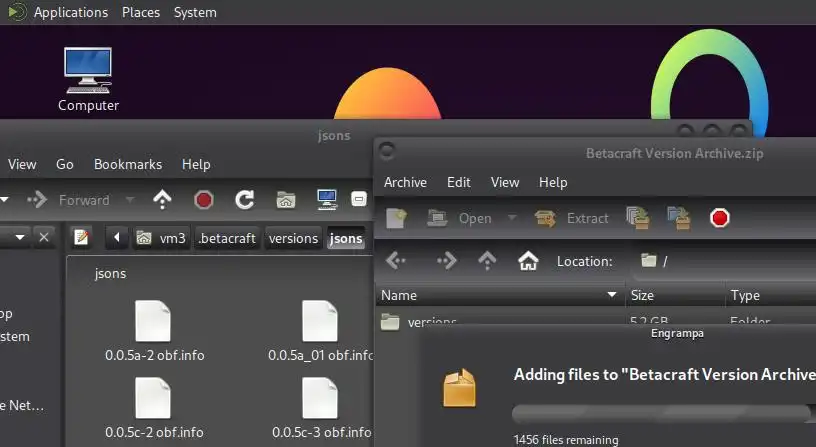Navigate to .betacraft path segment
The image size is (816, 447).
coord(227,238)
